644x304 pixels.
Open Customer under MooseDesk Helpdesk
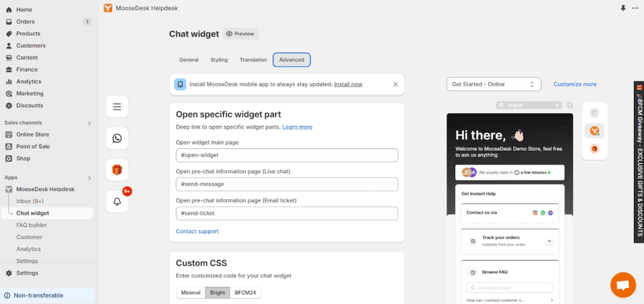pos(29,237)
